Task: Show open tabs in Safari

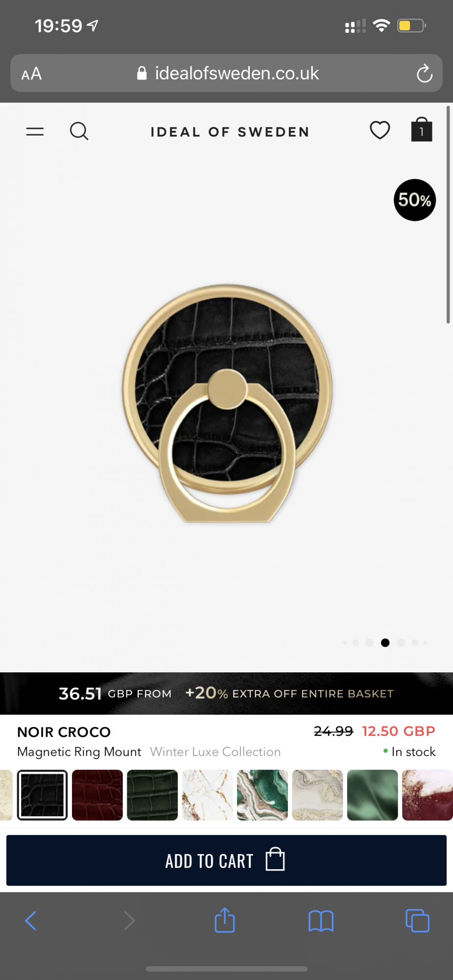Action: point(417,921)
